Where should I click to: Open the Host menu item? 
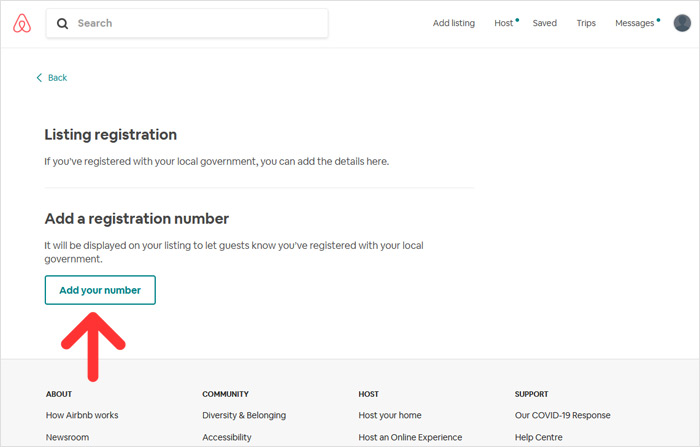pyautogui.click(x=504, y=23)
